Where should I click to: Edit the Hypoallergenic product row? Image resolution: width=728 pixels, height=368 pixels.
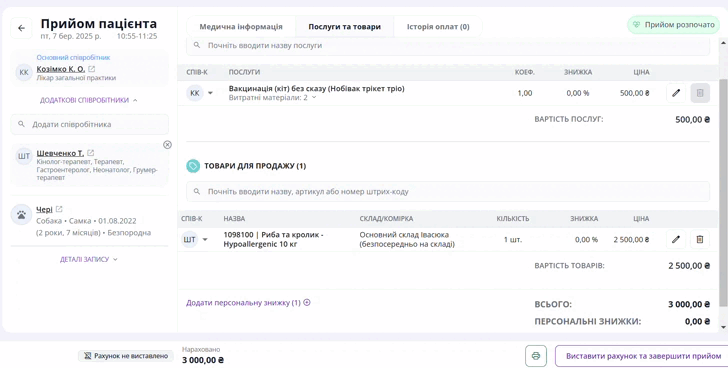click(676, 239)
